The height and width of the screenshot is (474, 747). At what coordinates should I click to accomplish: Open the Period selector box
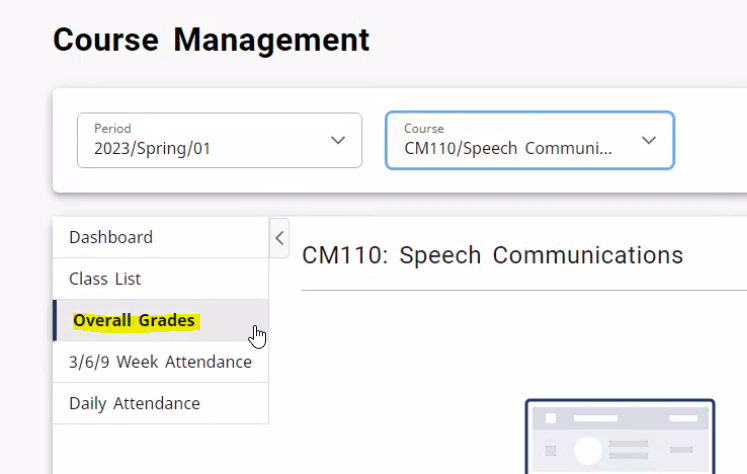click(219, 140)
